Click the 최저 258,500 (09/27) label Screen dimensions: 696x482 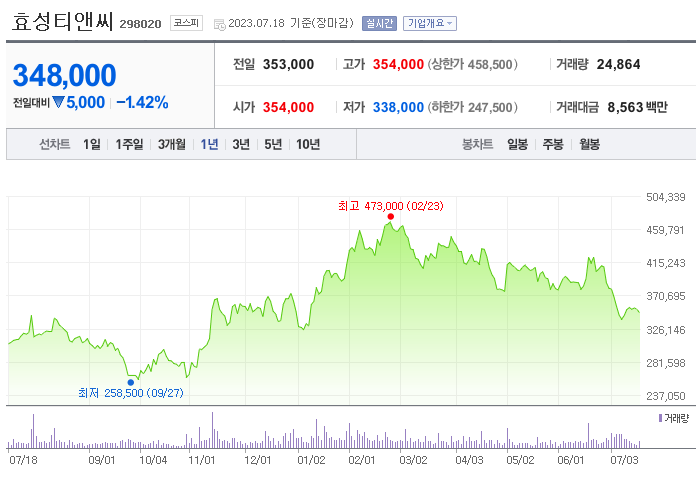[x=130, y=393]
